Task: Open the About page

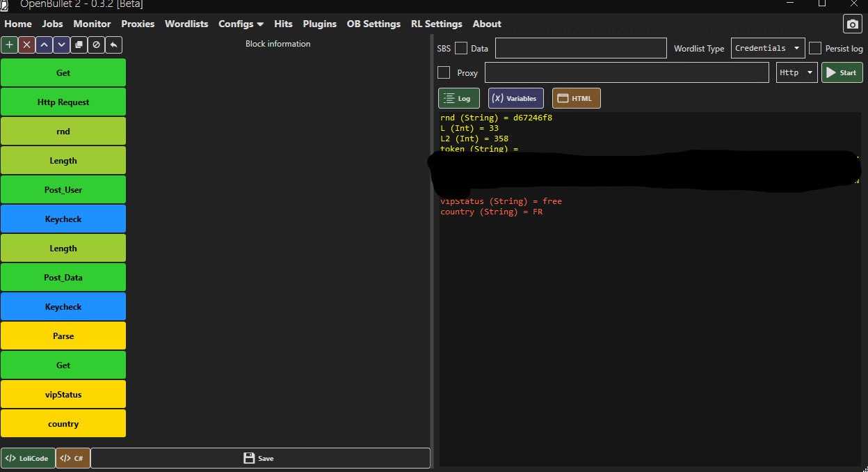Action: [x=487, y=24]
